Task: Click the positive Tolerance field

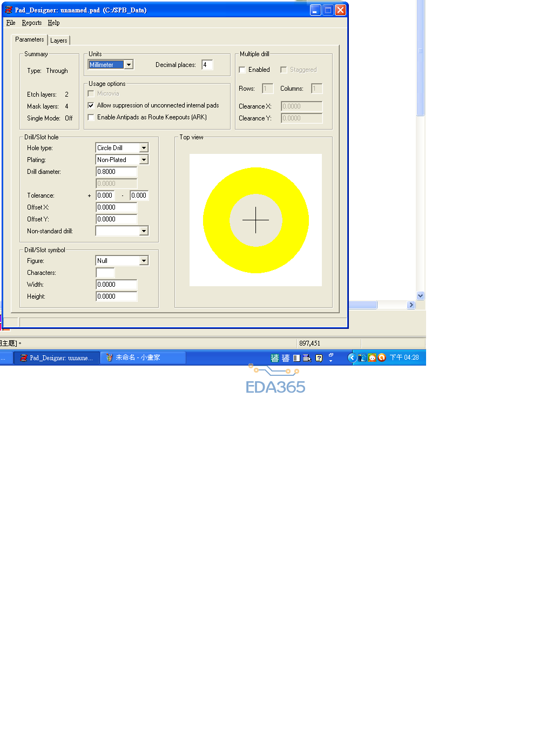Action: (105, 195)
